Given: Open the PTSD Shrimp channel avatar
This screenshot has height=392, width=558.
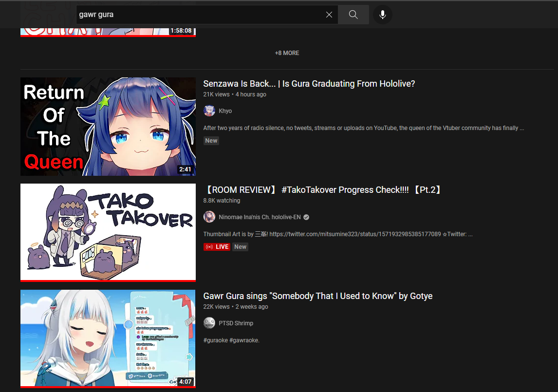Looking at the screenshot, I should (x=209, y=323).
